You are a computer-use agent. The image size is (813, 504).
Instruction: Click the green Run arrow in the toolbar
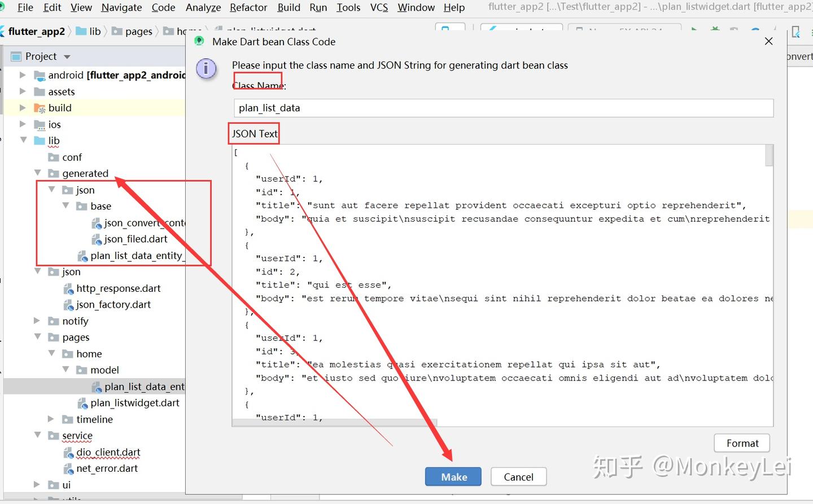pyautogui.click(x=694, y=29)
